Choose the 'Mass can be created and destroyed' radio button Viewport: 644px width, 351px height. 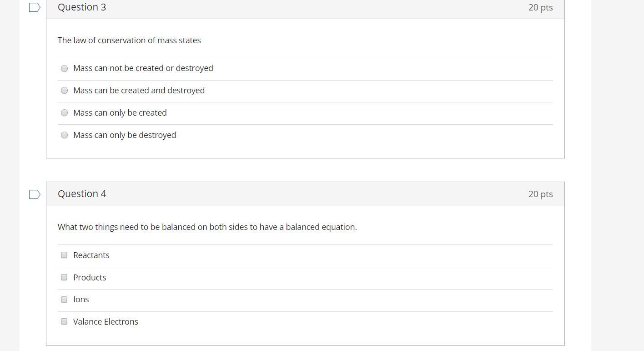(x=65, y=91)
